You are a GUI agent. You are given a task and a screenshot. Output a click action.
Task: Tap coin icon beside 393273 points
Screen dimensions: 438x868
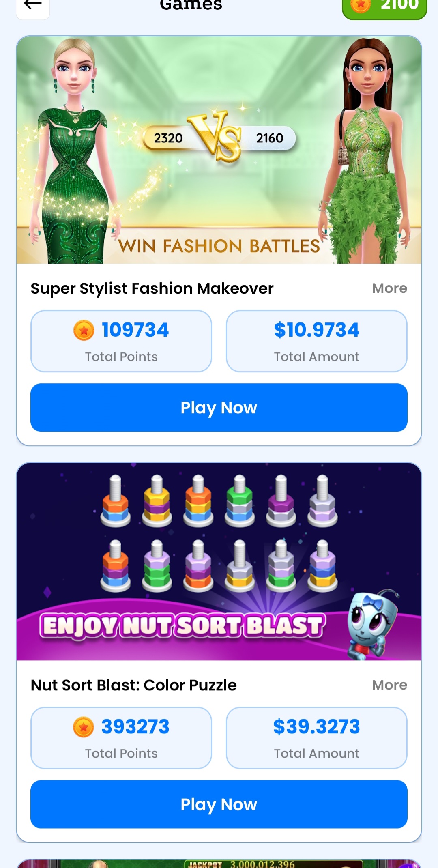tap(84, 727)
